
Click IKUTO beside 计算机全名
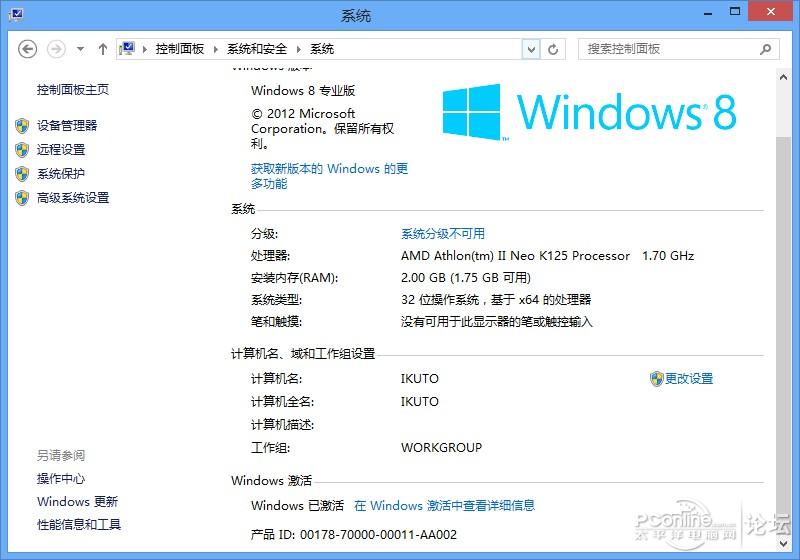pos(419,402)
